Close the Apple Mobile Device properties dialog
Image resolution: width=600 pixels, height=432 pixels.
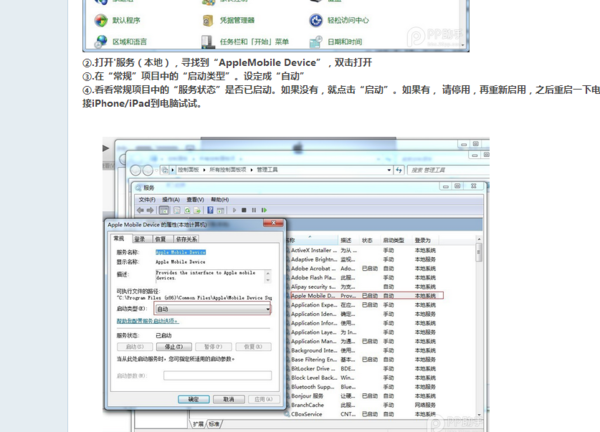274,223
